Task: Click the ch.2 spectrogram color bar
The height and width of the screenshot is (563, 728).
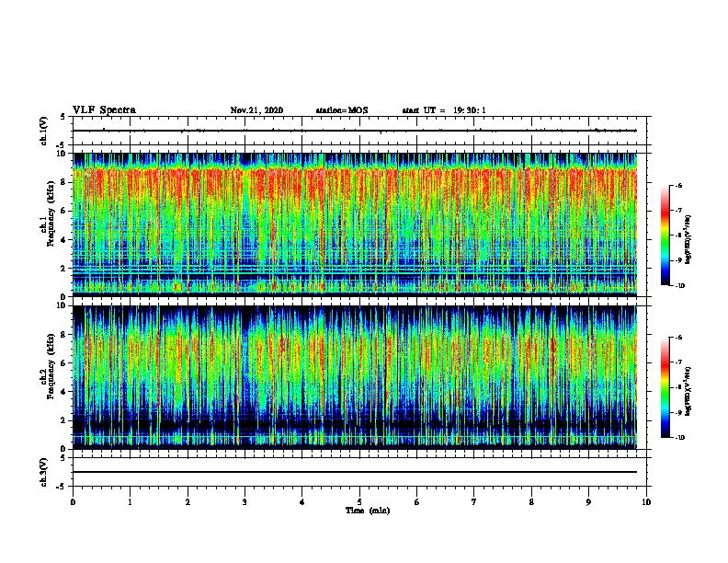Action: [665, 387]
